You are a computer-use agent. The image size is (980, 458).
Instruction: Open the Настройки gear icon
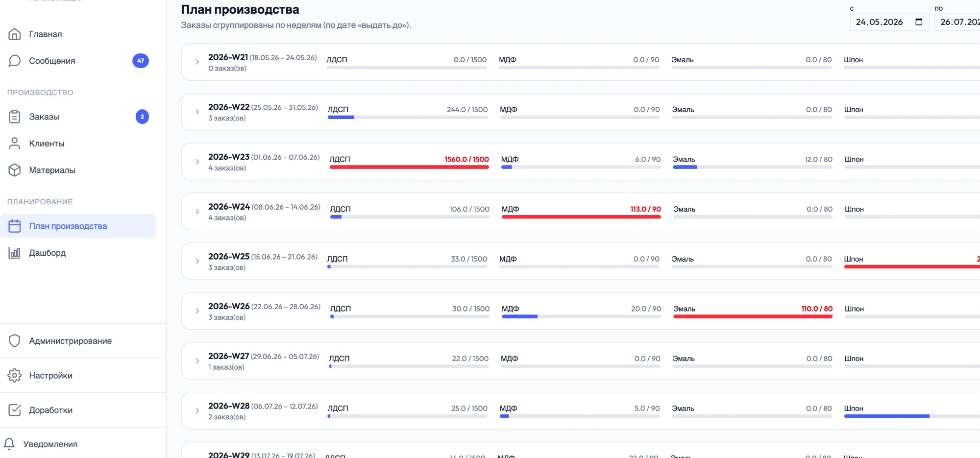pyautogui.click(x=15, y=375)
